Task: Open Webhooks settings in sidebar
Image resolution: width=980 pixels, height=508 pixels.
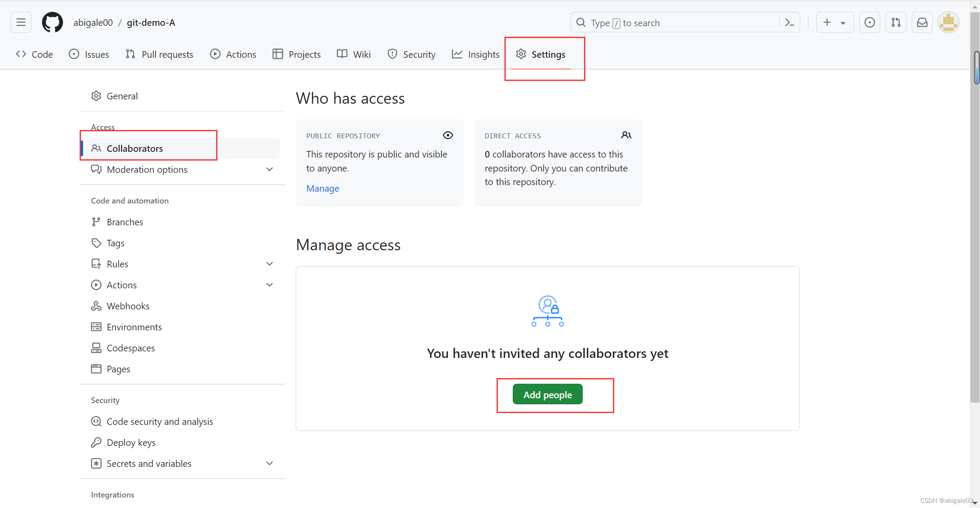Action: click(x=128, y=306)
